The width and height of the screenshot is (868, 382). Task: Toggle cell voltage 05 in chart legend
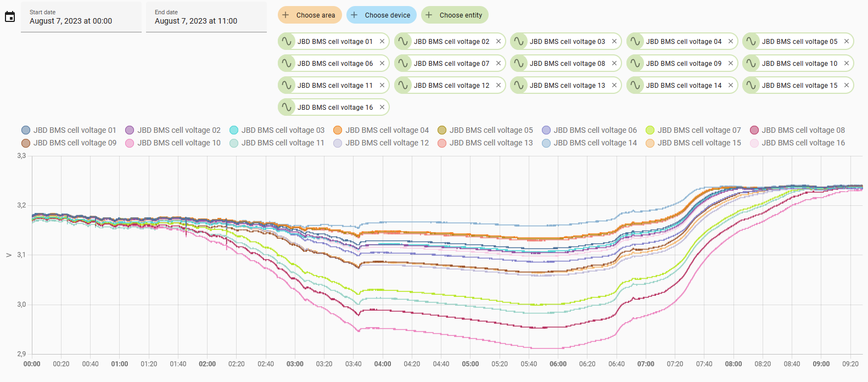485,130
